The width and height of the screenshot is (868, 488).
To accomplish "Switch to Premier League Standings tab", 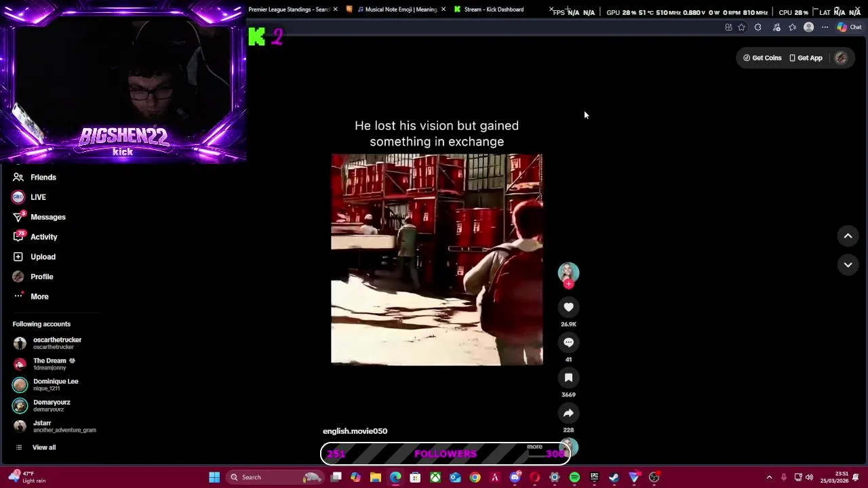I will point(289,9).
